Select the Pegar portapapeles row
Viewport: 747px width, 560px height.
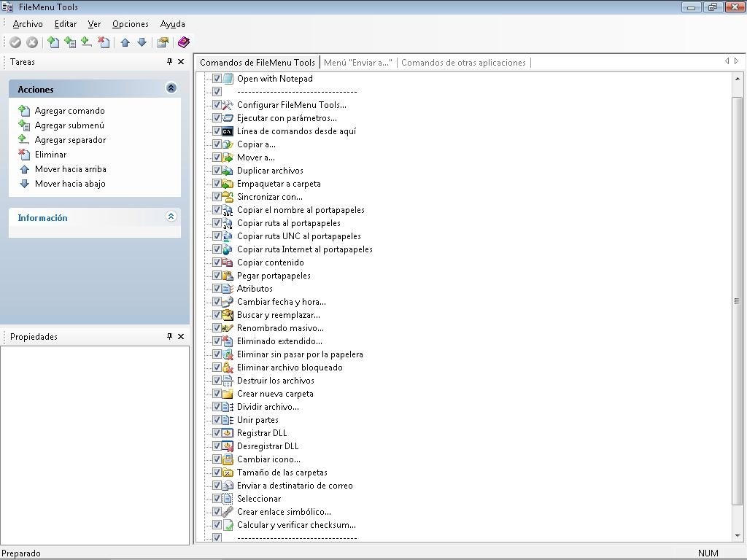(x=274, y=276)
